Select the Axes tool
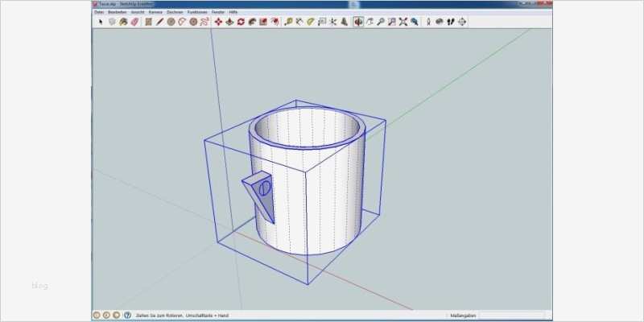This screenshot has height=322, width=644. coord(332,22)
